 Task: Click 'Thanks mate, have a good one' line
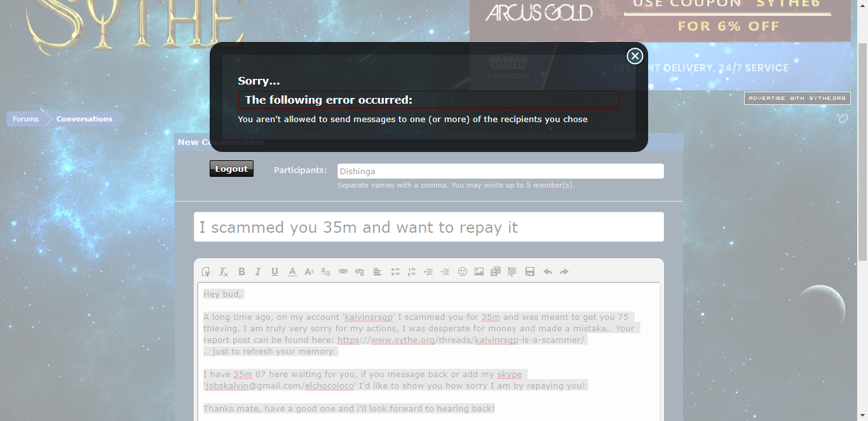[349, 409]
